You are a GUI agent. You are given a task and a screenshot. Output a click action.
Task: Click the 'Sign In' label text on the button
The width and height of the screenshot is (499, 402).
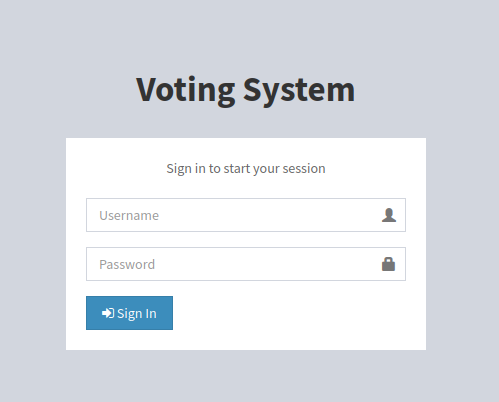[x=137, y=314]
